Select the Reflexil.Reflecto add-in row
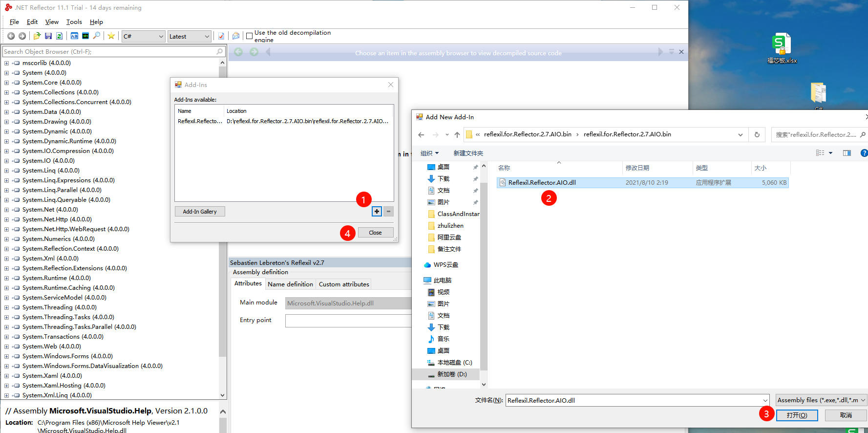Screen dimensions: 868x433 (x=284, y=121)
